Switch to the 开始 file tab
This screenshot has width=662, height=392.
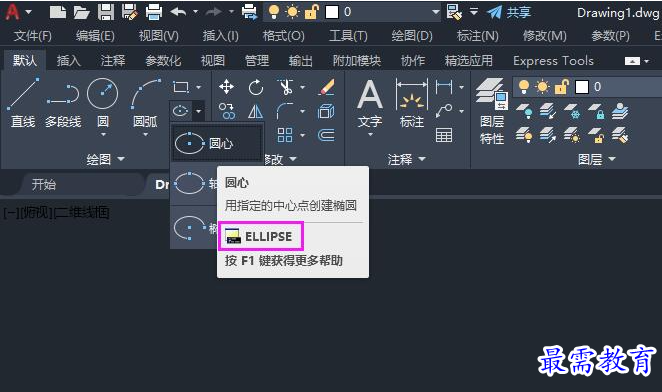click(x=43, y=185)
